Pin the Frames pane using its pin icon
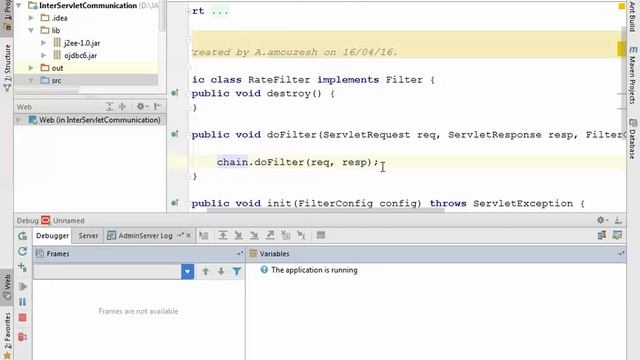 click(240, 253)
